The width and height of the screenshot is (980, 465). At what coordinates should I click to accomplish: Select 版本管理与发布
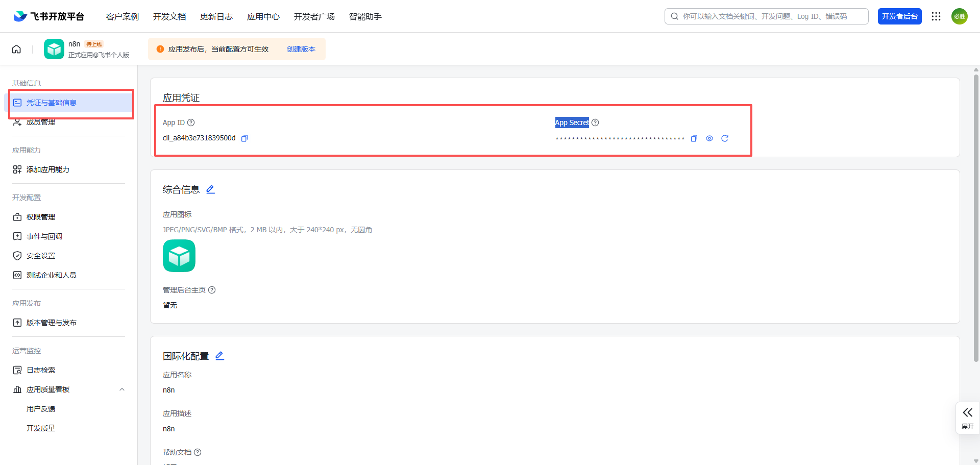[52, 322]
